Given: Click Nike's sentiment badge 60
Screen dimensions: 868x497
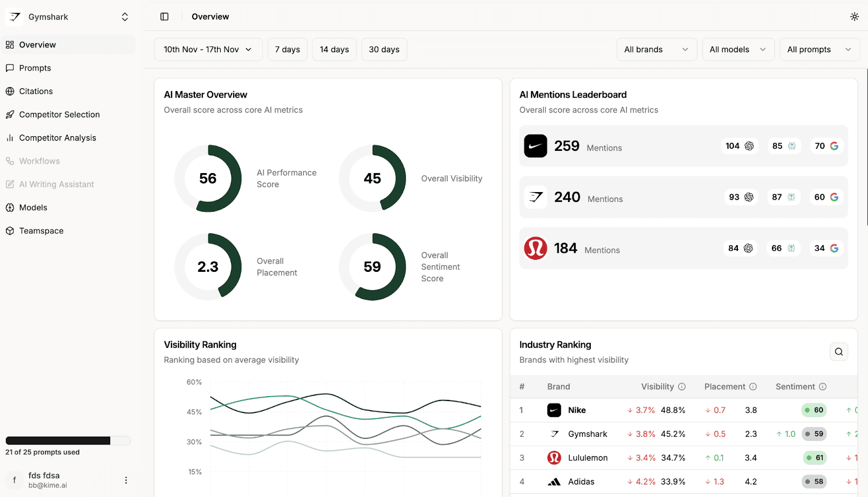Looking at the screenshot, I should (x=814, y=410).
